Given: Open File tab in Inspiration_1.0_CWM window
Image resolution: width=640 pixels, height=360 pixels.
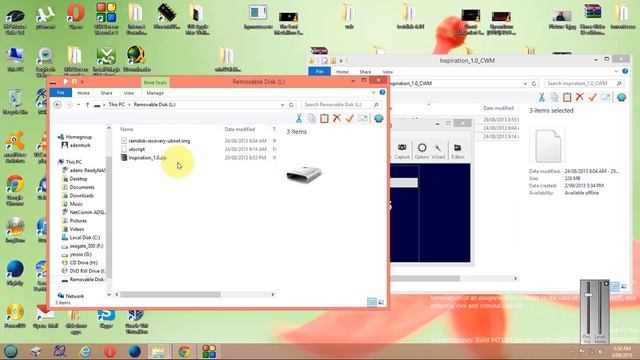Looking at the screenshot, I should click(319, 71).
